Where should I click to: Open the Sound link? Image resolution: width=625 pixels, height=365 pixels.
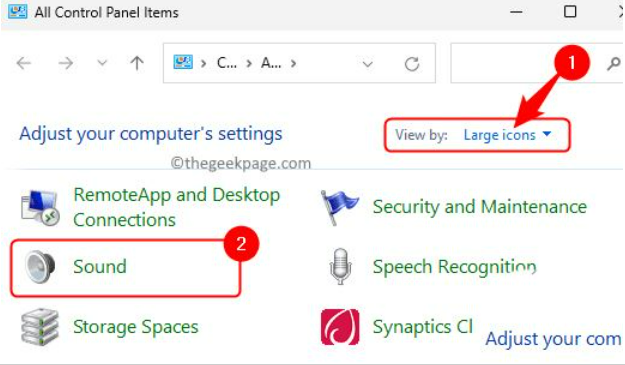100,267
